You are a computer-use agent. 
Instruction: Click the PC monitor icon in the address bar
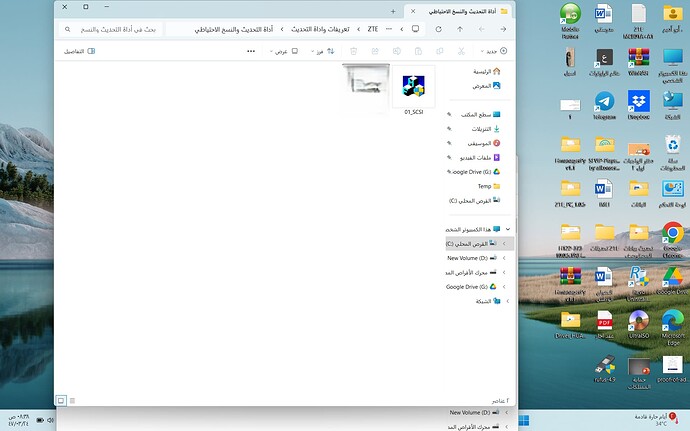point(415,29)
